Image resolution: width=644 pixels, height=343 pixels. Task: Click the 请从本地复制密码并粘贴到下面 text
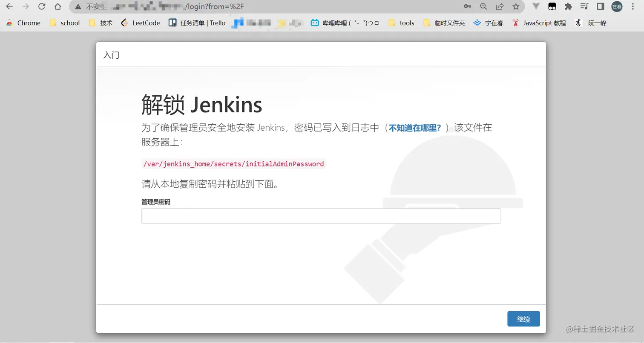coord(210,184)
